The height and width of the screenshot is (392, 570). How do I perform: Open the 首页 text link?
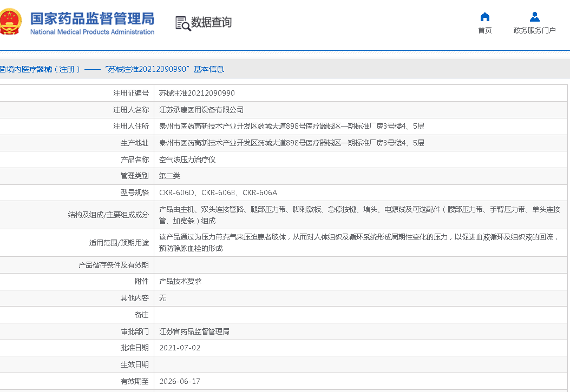tap(484, 30)
